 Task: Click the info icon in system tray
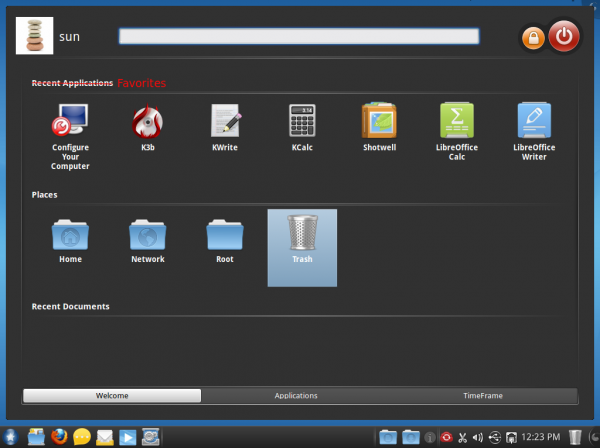tap(430, 437)
